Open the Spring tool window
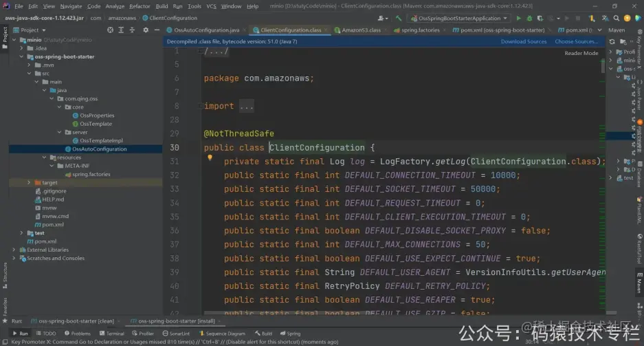The width and height of the screenshot is (644, 346). pyautogui.click(x=290, y=334)
